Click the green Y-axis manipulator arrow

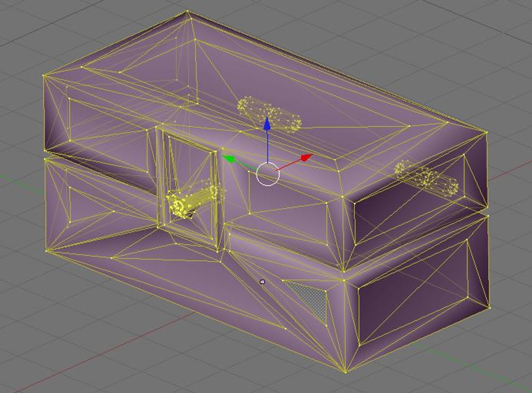click(x=229, y=159)
